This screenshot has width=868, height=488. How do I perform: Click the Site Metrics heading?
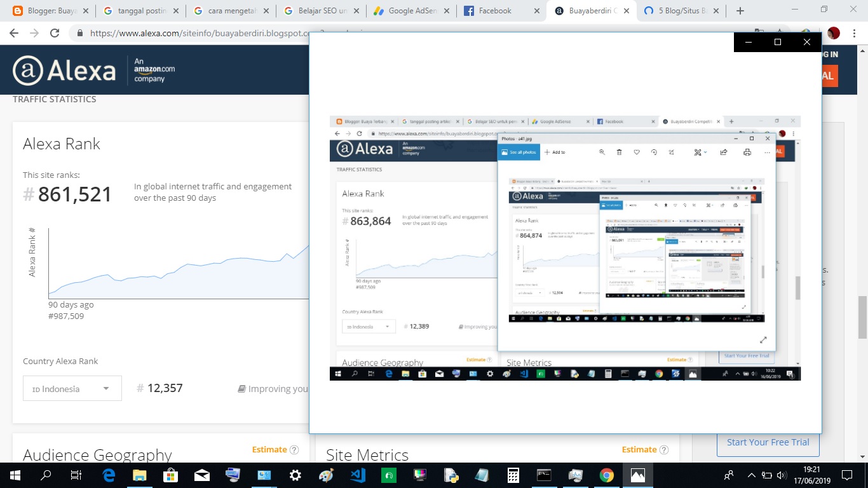pos(367,455)
